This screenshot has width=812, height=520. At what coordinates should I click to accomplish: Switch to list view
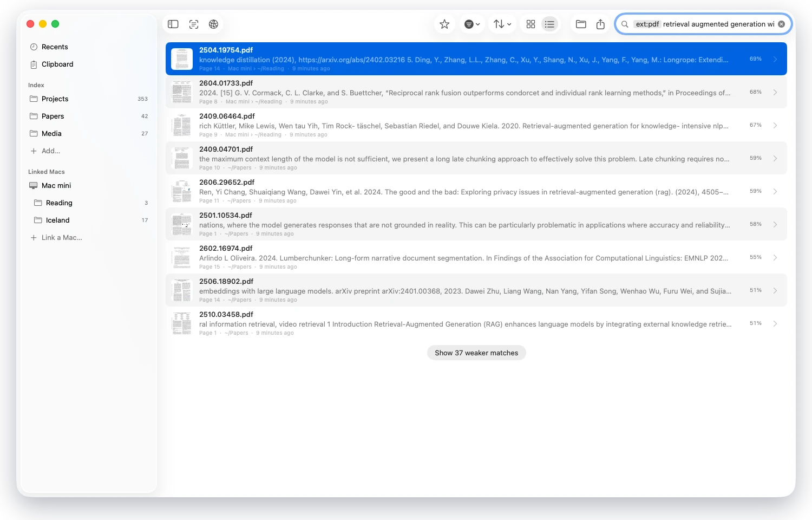(x=549, y=24)
